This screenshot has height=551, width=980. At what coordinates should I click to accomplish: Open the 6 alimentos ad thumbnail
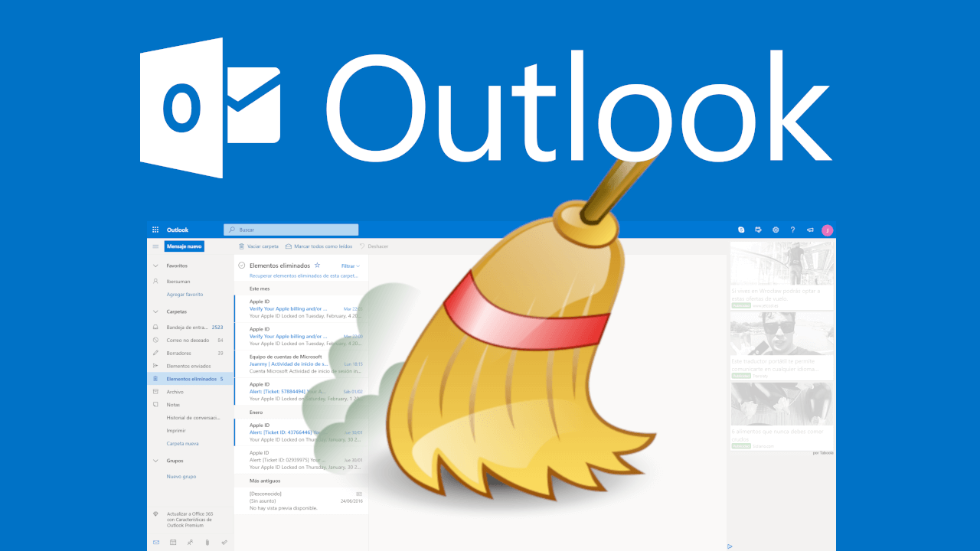tap(782, 404)
